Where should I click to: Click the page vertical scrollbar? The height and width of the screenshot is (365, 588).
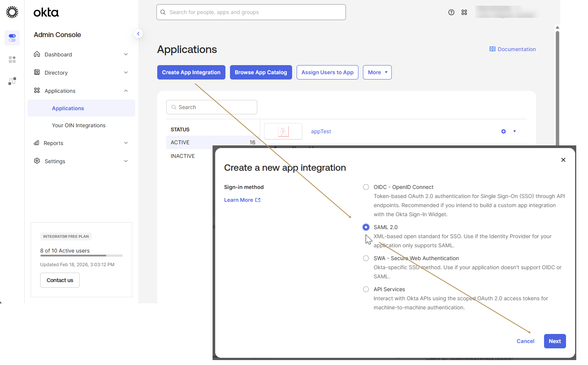[557, 87]
